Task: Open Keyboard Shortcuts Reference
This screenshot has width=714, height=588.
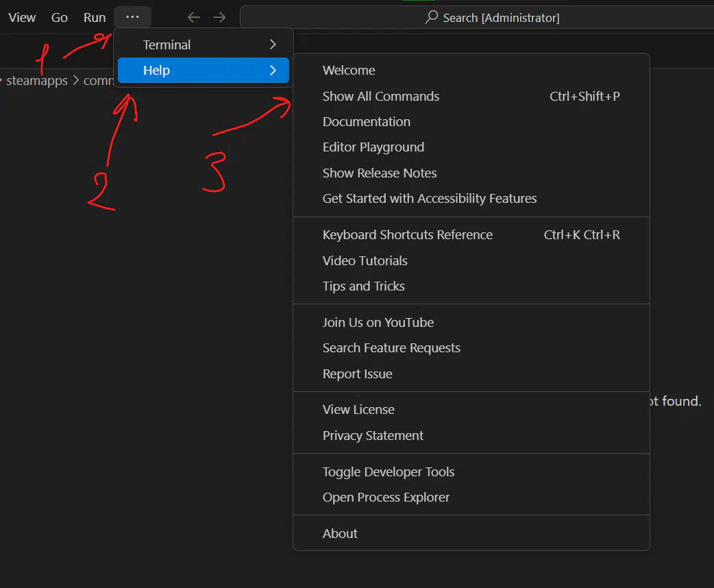Action: point(408,235)
